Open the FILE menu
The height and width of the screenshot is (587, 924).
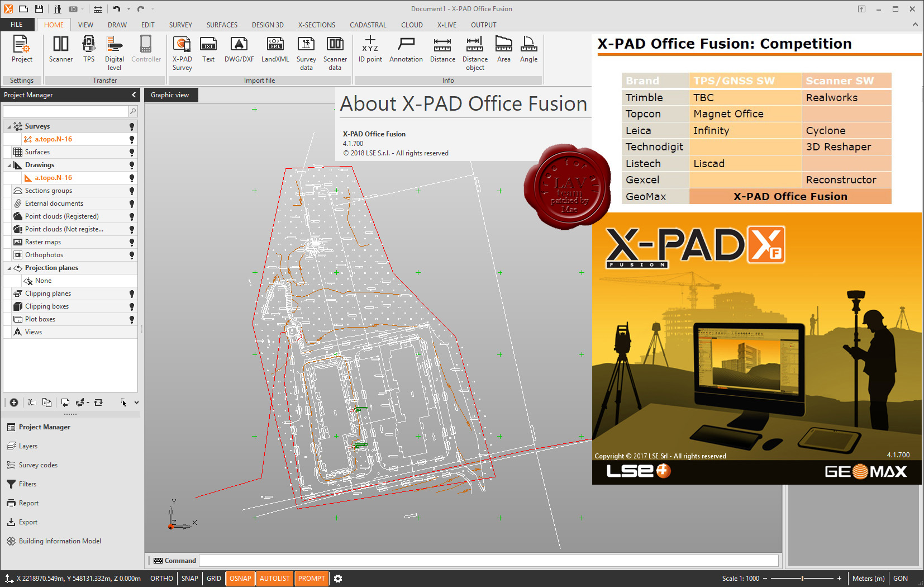tap(17, 25)
